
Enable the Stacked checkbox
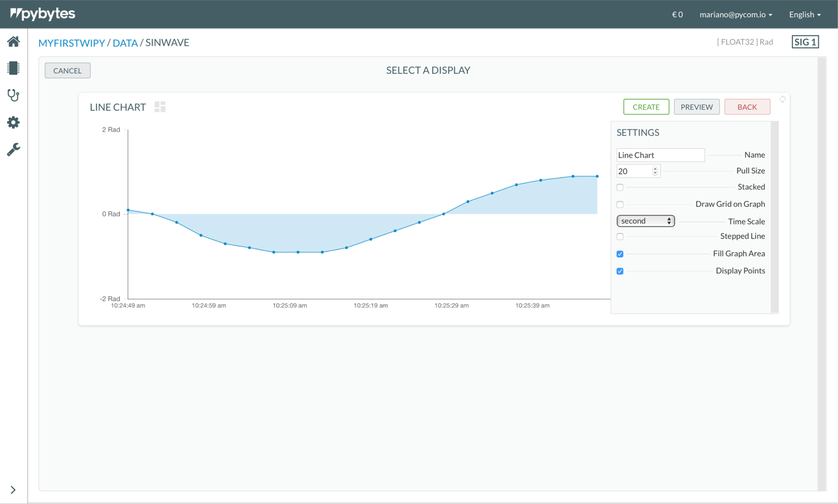click(620, 188)
